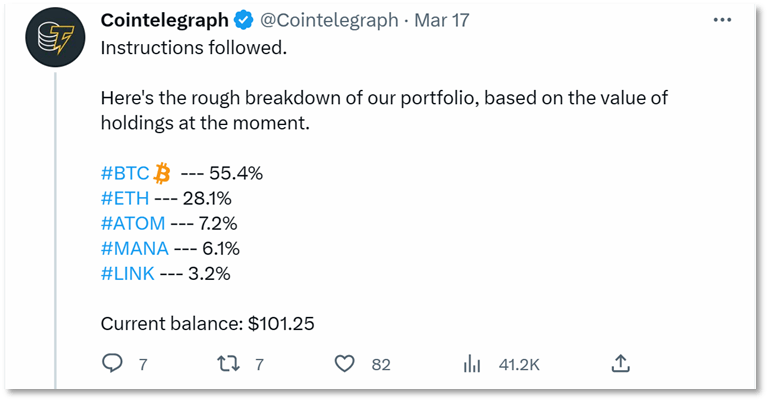Open the #ETH hashtag
The width and height of the screenshot is (769, 402).
pyautogui.click(x=124, y=198)
